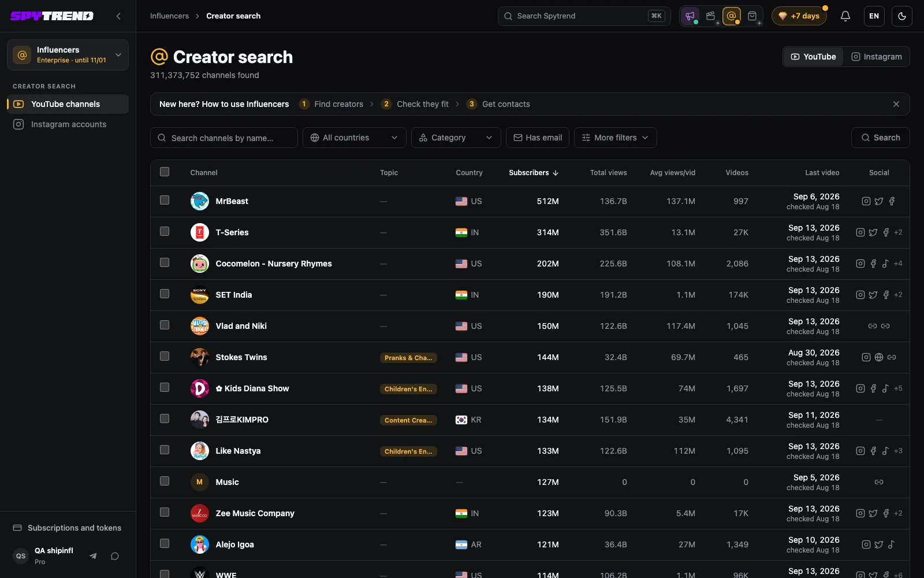Tick the SET India row checkbox
This screenshot has width=924, height=578.
165,294
